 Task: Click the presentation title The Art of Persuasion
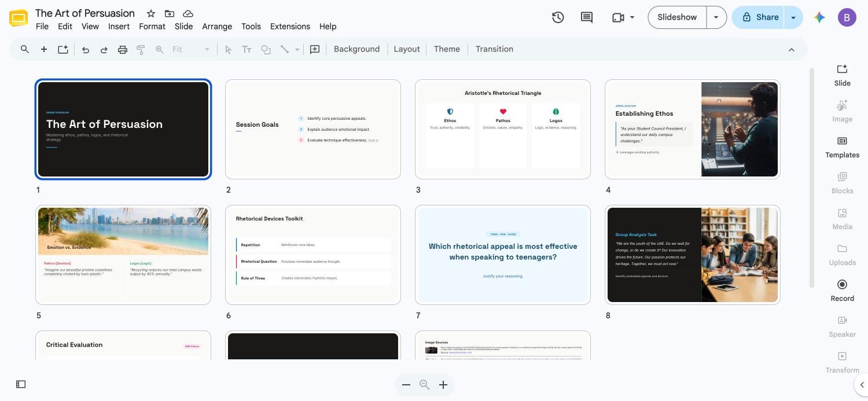tap(85, 13)
